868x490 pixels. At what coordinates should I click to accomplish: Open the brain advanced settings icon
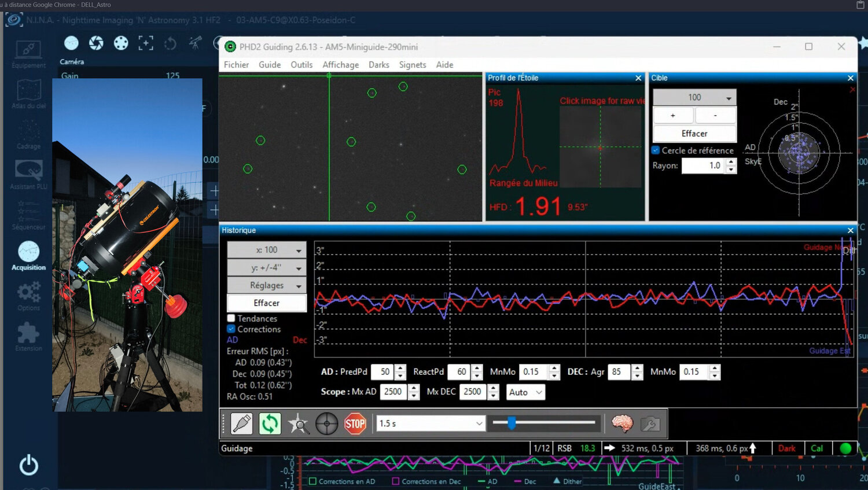pyautogui.click(x=622, y=423)
